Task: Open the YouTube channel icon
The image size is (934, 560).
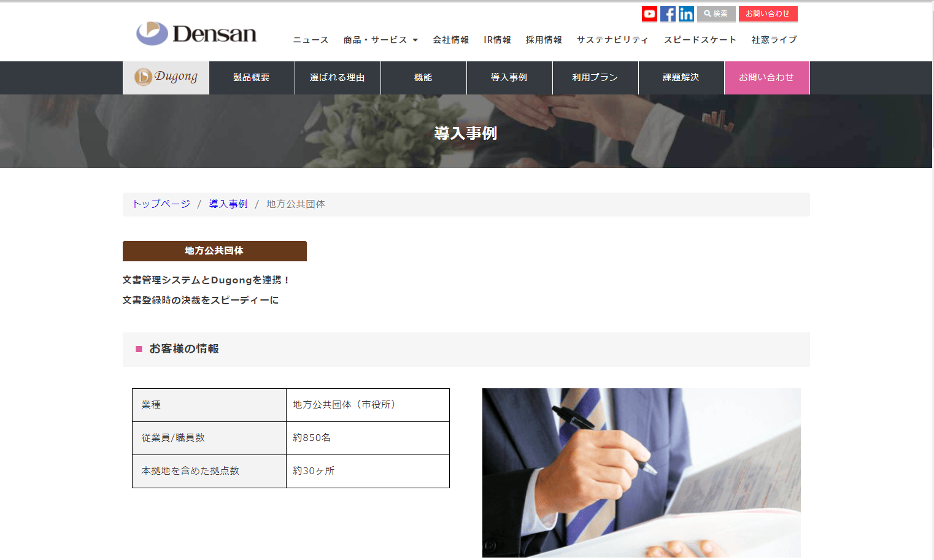Action: [x=649, y=14]
